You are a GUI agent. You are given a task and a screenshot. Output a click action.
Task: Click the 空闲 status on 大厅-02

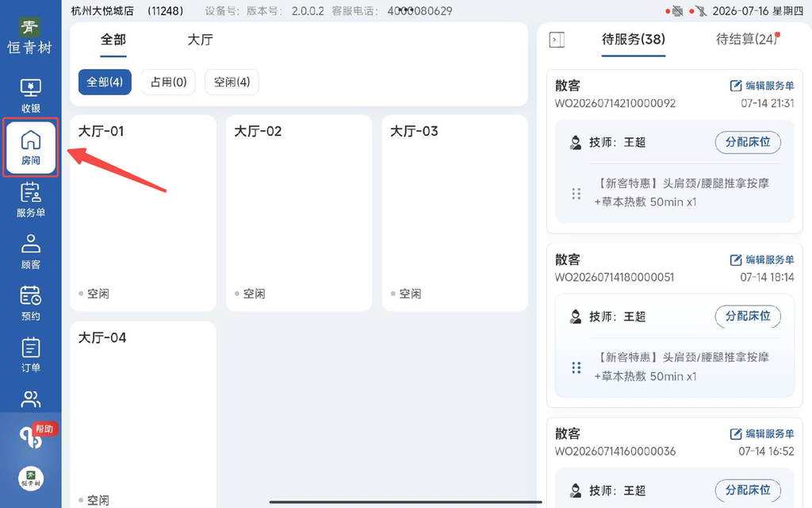pyautogui.click(x=250, y=294)
